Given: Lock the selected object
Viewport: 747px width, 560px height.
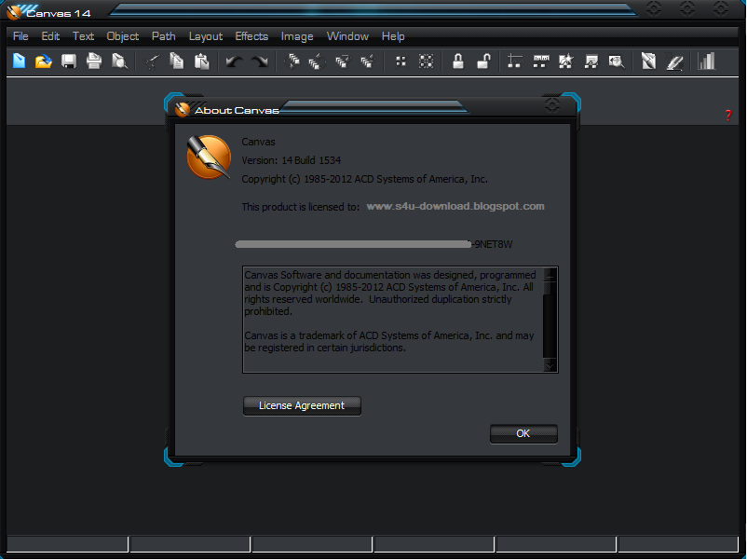Looking at the screenshot, I should (x=457, y=61).
